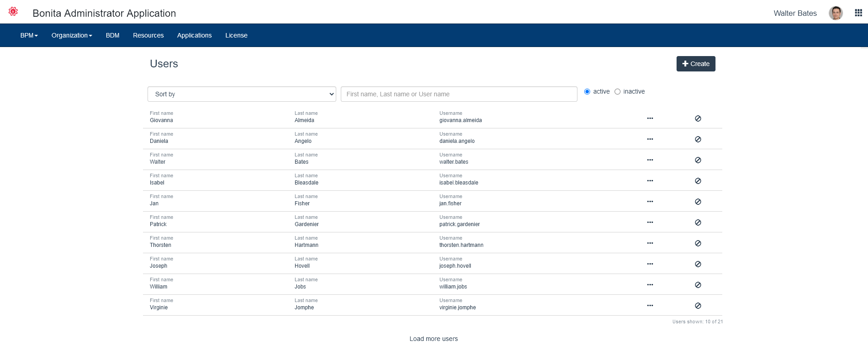Viewport: 868px width, 350px height.
Task: Click the Bonita red gear logo
Action: pyautogui.click(x=13, y=12)
